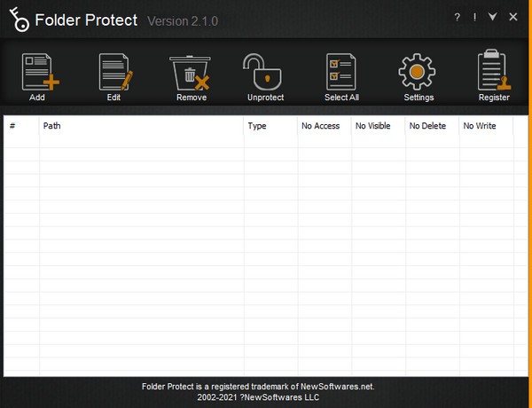Viewport: 532px width, 408px height.
Task: Click the No Visible column header
Action: (x=379, y=126)
